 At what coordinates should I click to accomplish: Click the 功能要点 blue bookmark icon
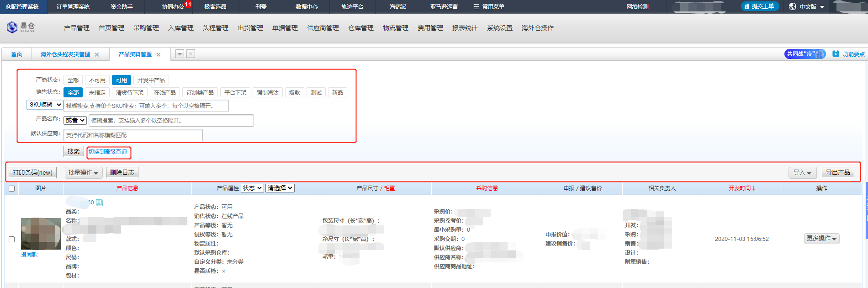836,54
